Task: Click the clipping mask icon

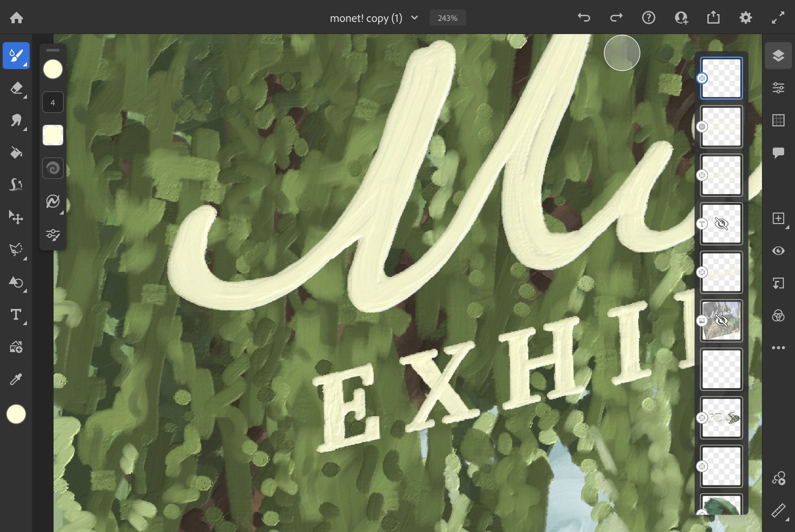Action: coord(778,283)
